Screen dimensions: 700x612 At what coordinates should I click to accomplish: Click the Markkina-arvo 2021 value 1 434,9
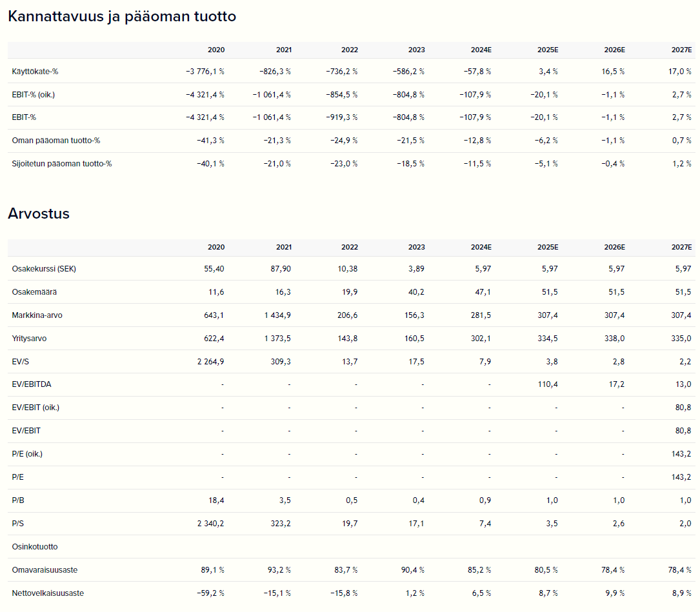[x=277, y=315]
